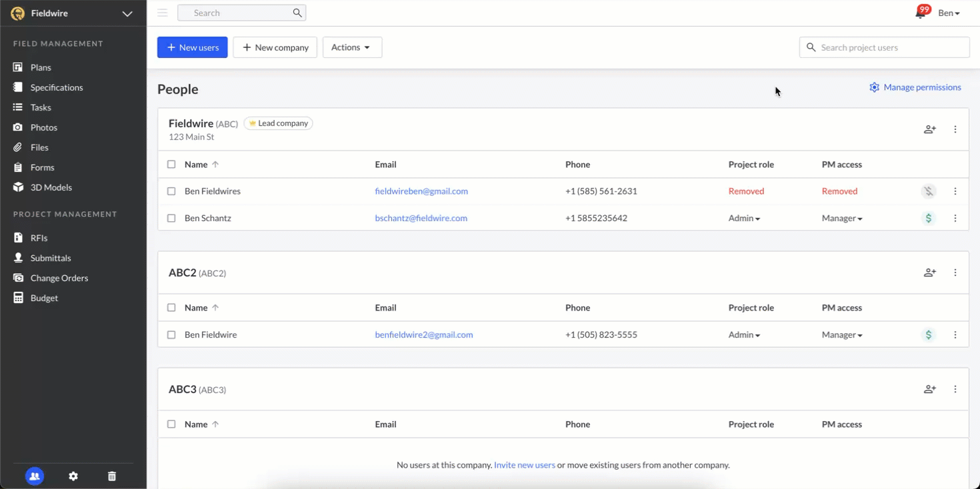This screenshot has width=980, height=489.
Task: Toggle select-all checkbox in ABC2 table header
Action: tap(171, 308)
